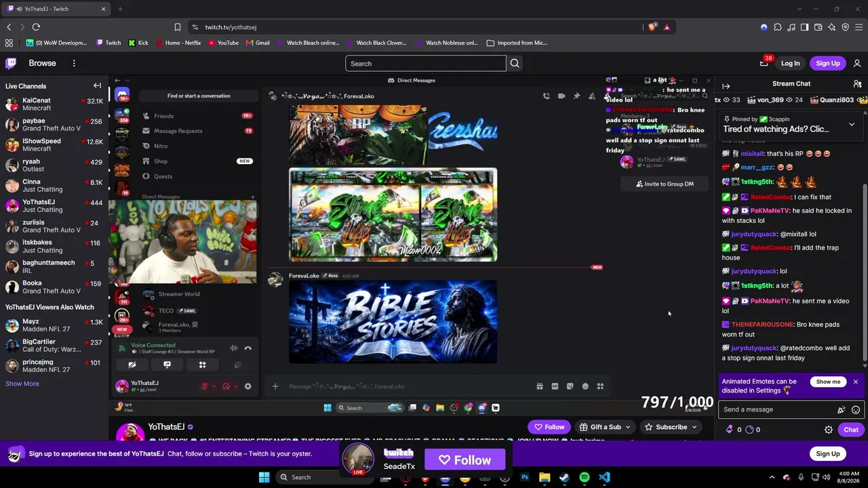Open the Browse page

point(42,63)
